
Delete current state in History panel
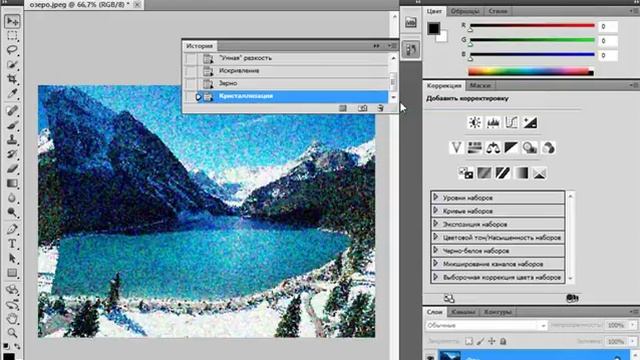click(380, 108)
